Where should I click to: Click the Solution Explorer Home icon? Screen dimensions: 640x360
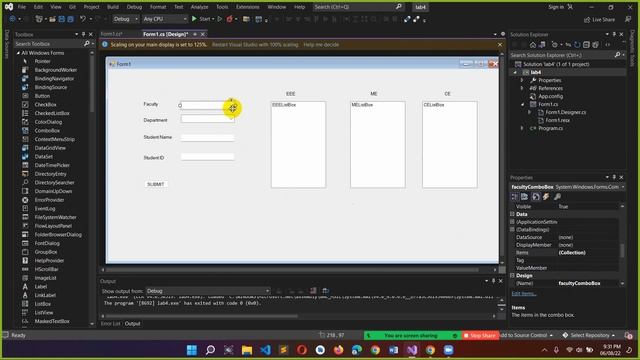533,44
